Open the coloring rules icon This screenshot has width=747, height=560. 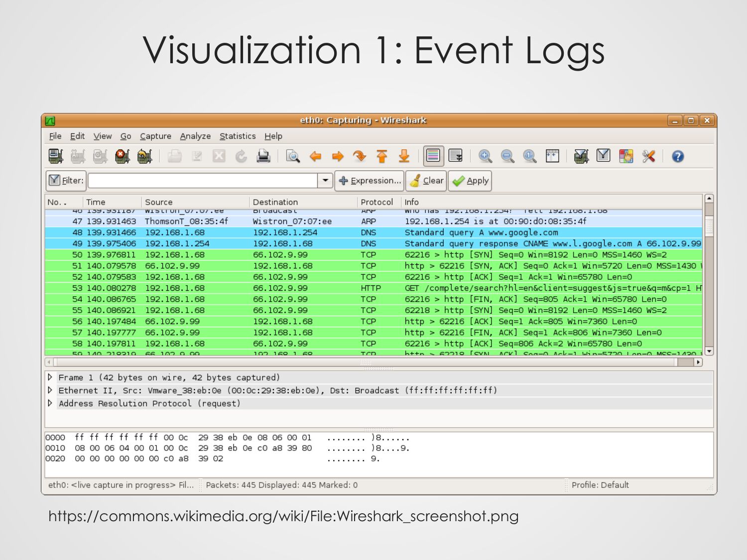(x=626, y=156)
